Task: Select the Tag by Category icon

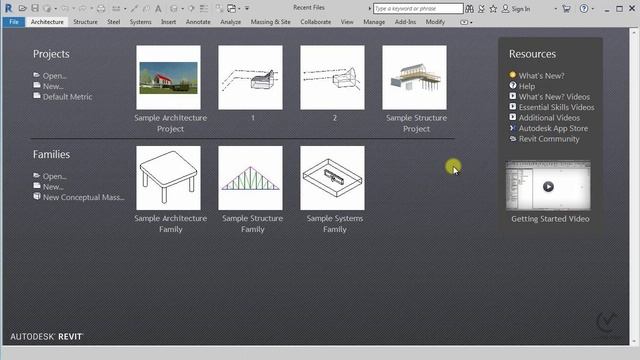Action: click(147, 9)
